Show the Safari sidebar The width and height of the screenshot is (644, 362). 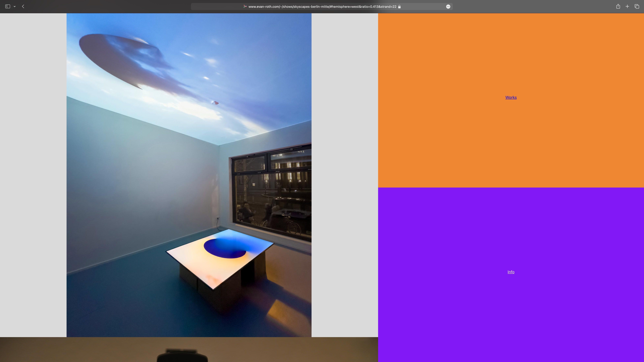(x=8, y=7)
